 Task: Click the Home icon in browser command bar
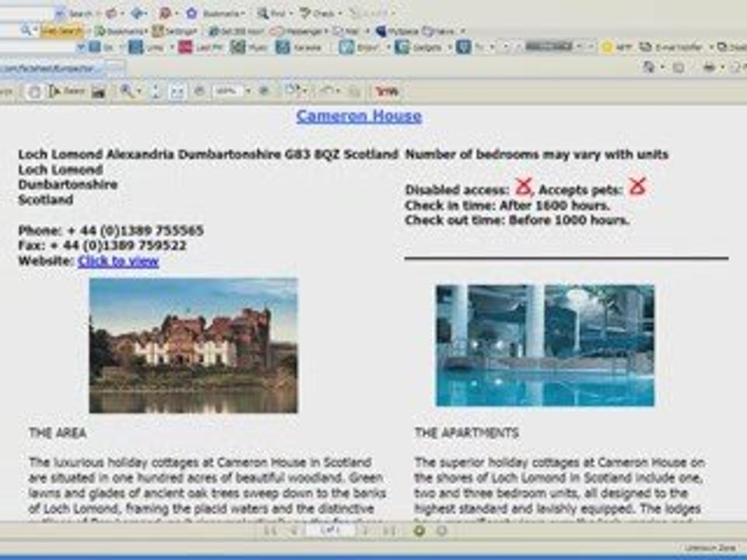(x=648, y=68)
